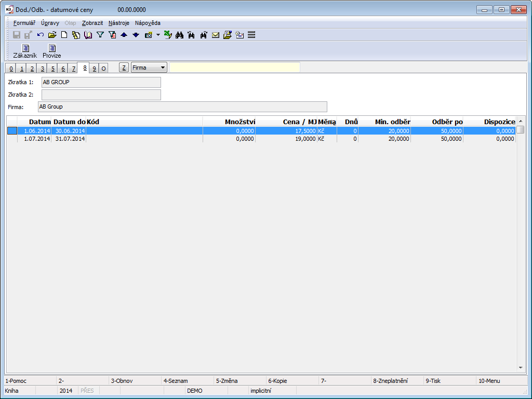The height and width of the screenshot is (399, 532).
Task: Click the new blank document icon
Action: 64,35
